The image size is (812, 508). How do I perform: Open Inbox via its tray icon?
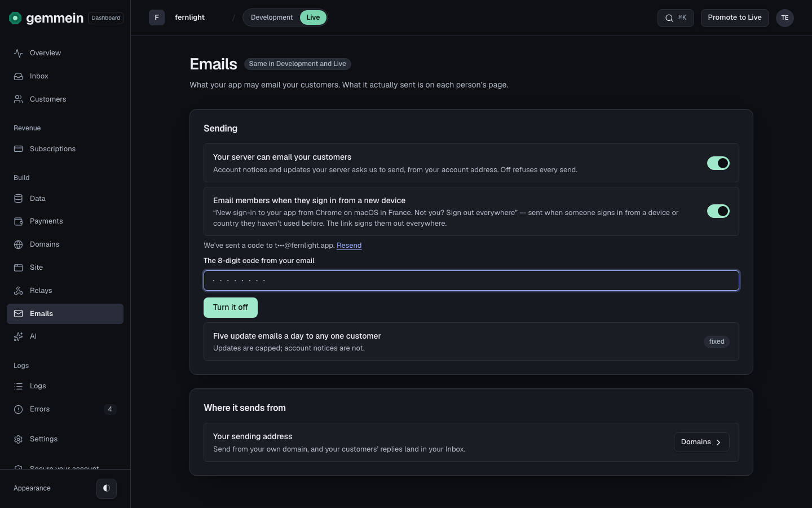[x=19, y=76]
